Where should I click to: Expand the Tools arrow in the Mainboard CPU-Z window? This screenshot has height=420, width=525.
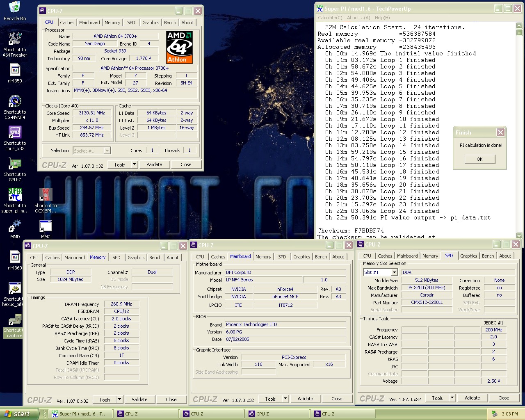285,399
